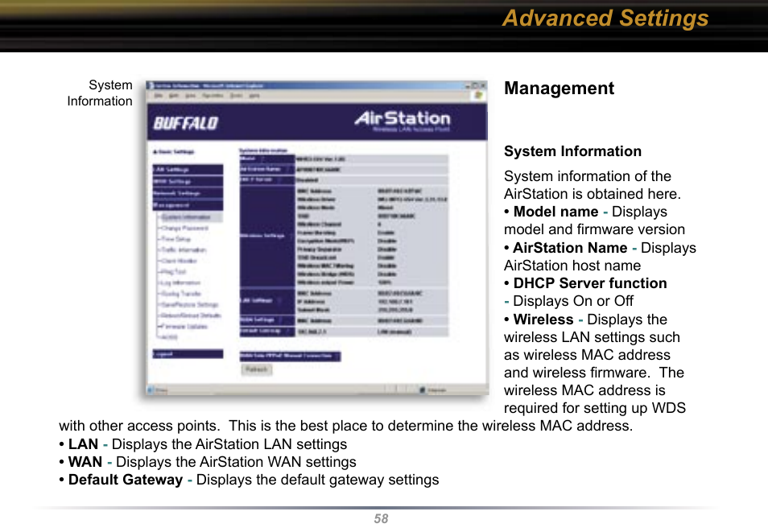Click the help mark beside Wireless Settings row

(291, 236)
